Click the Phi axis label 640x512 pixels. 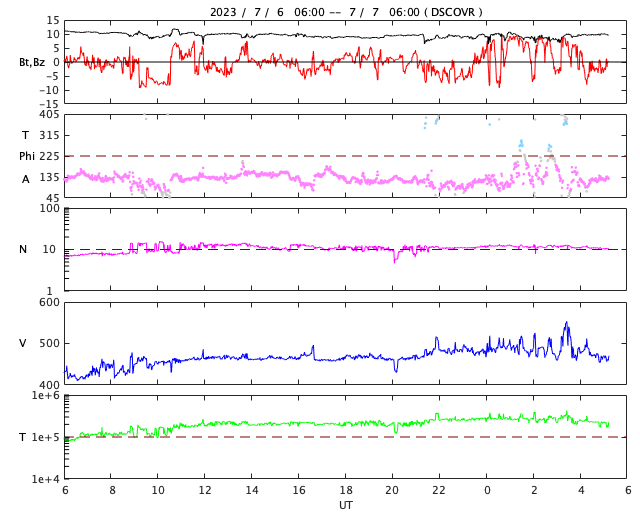[x=27, y=156]
